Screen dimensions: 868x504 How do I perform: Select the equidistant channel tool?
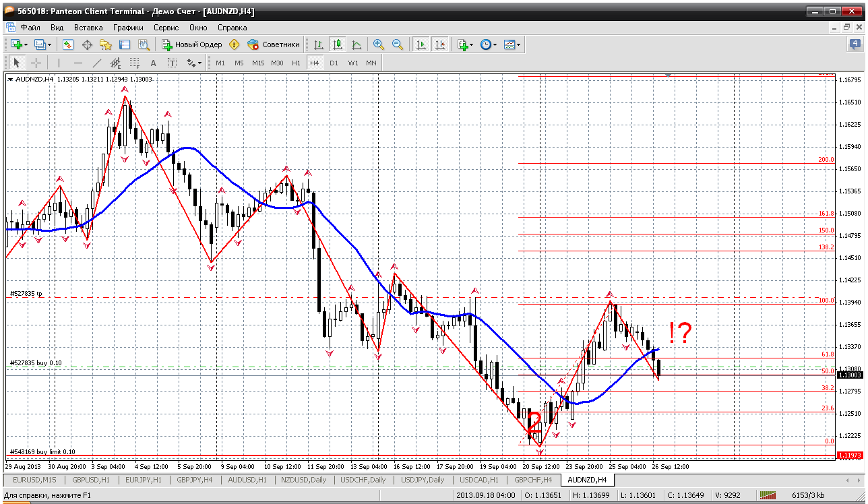point(116,63)
